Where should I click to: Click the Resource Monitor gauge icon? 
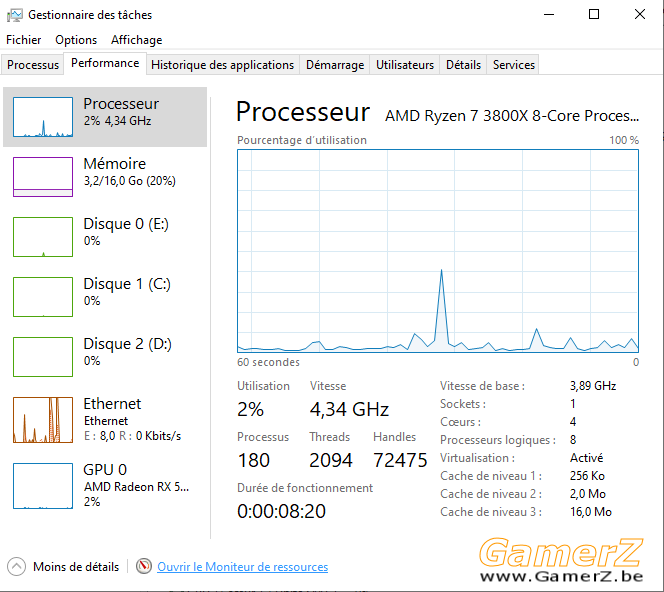(144, 566)
